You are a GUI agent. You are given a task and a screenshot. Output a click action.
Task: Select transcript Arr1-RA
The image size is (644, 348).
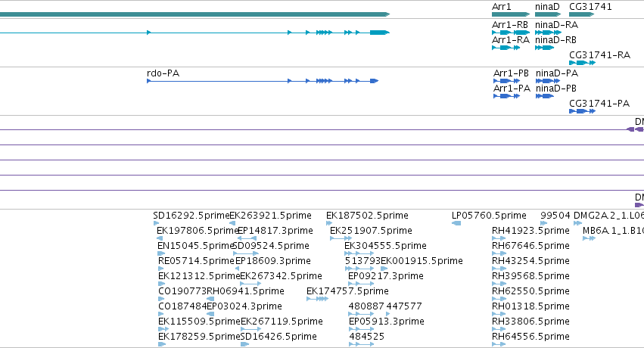point(511,40)
